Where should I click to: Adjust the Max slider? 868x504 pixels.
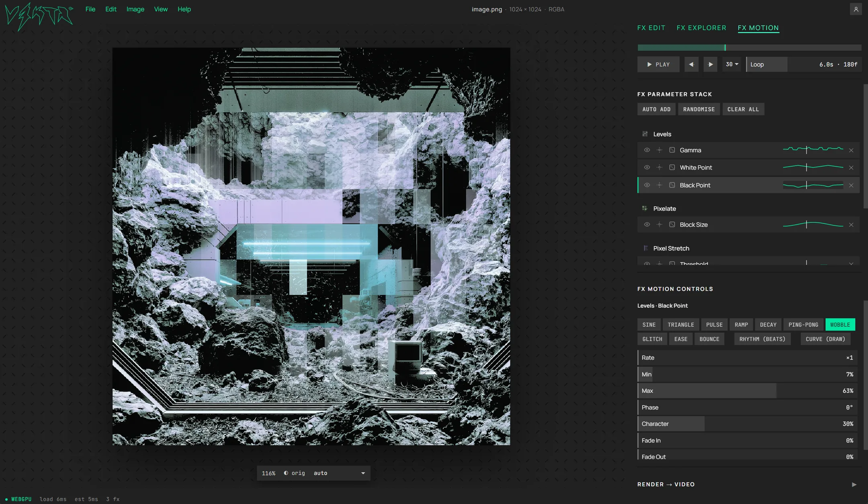pyautogui.click(x=747, y=391)
